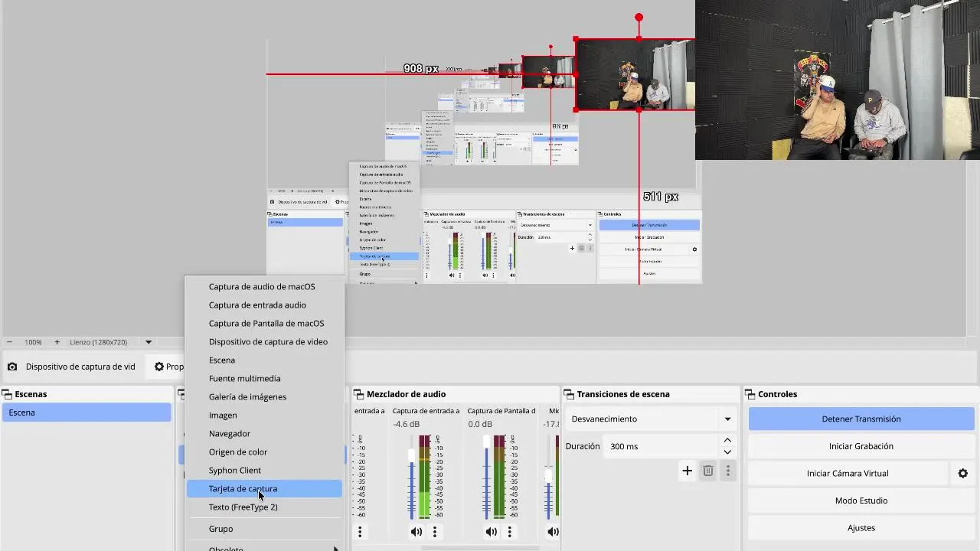Screen dimensions: 980x551
Task: Click the 100% zoom level text
Action: click(33, 342)
